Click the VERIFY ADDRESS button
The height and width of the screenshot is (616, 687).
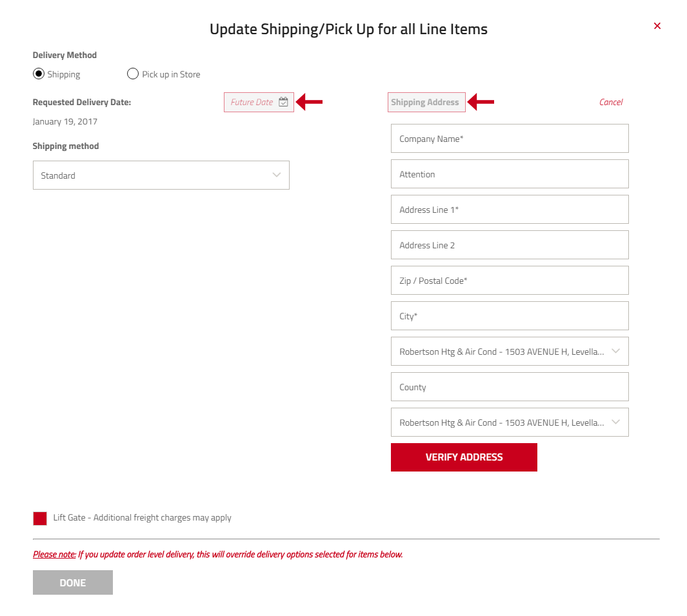click(464, 457)
